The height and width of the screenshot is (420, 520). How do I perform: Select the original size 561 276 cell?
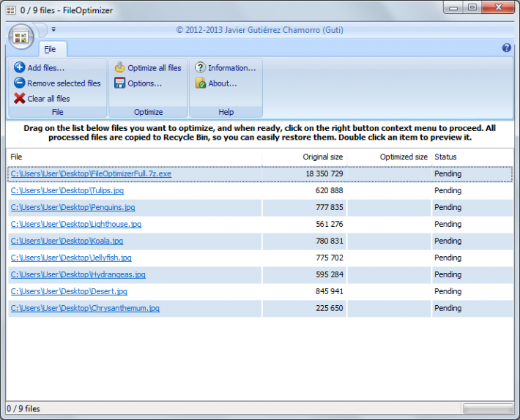pos(305,224)
